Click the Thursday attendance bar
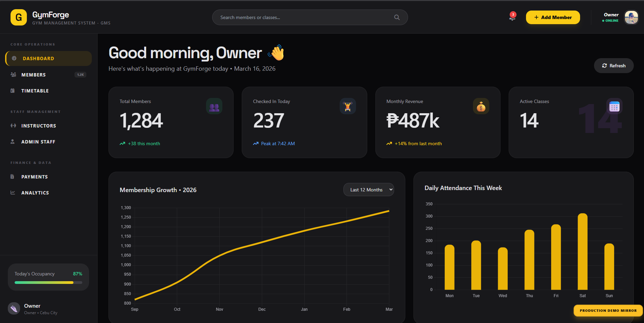The image size is (644, 323). coord(529,260)
